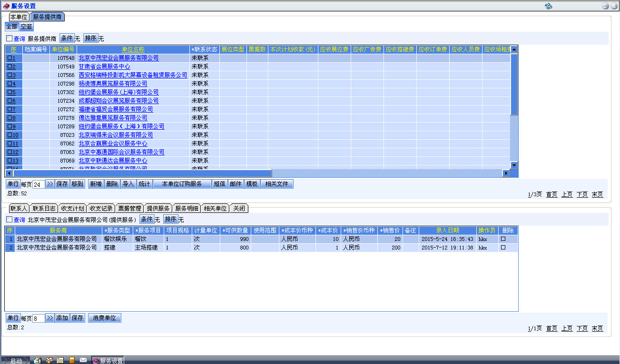Open the calculator icon in the taskbar
620x364 pixels.
(72, 360)
